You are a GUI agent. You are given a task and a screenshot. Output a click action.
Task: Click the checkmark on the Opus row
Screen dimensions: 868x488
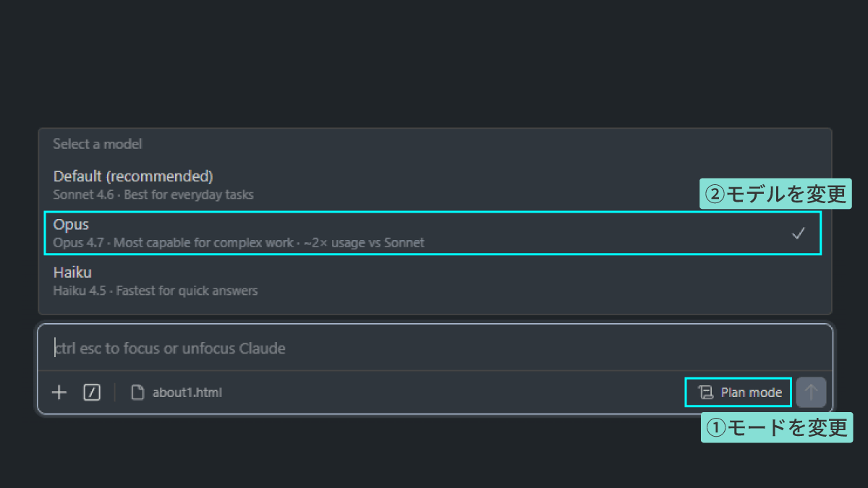coord(798,234)
